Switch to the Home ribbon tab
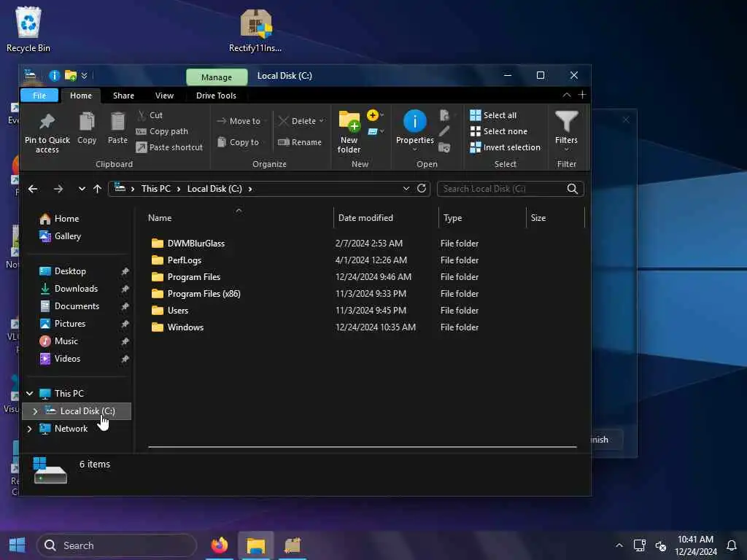The height and width of the screenshot is (560, 747). (x=81, y=96)
